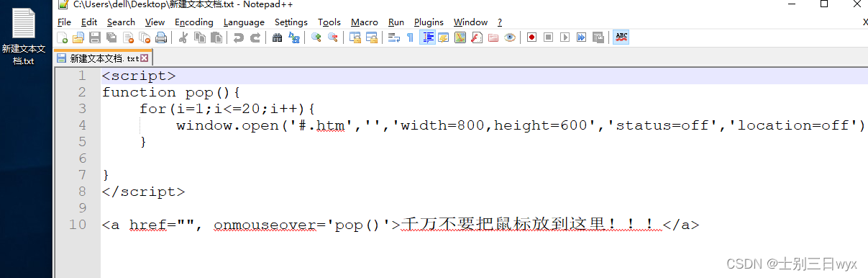Image resolution: width=868 pixels, height=278 pixels.
Task: Open the Tools menu
Action: click(329, 22)
